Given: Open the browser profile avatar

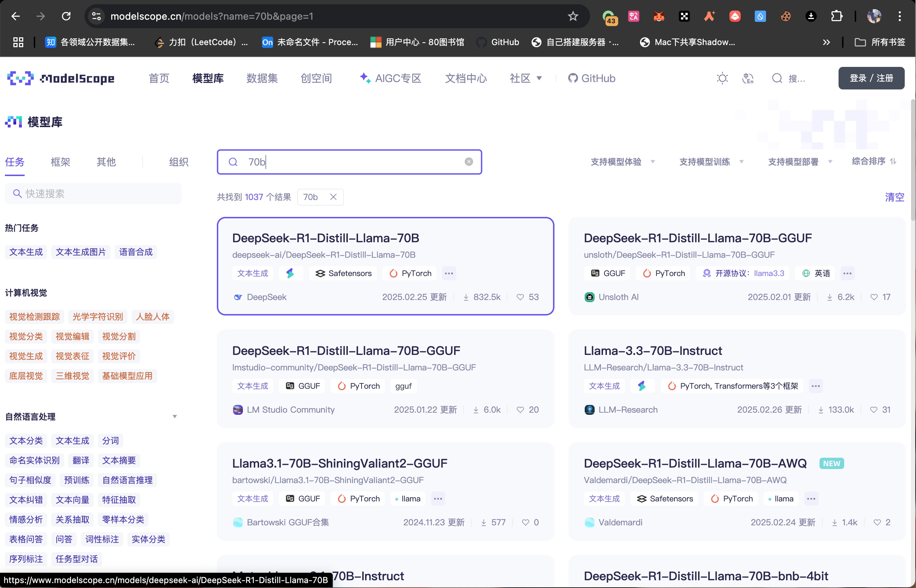Looking at the screenshot, I should [874, 17].
